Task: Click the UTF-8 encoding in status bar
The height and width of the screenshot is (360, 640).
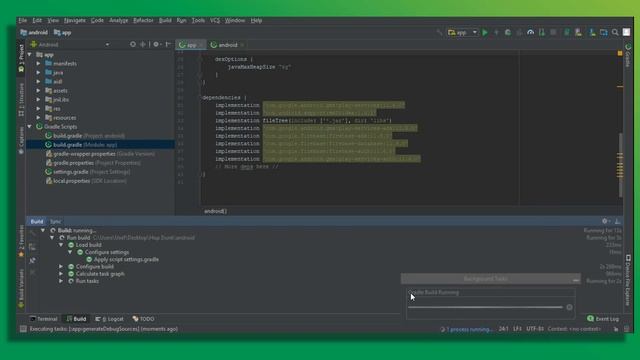Action: tap(535, 329)
